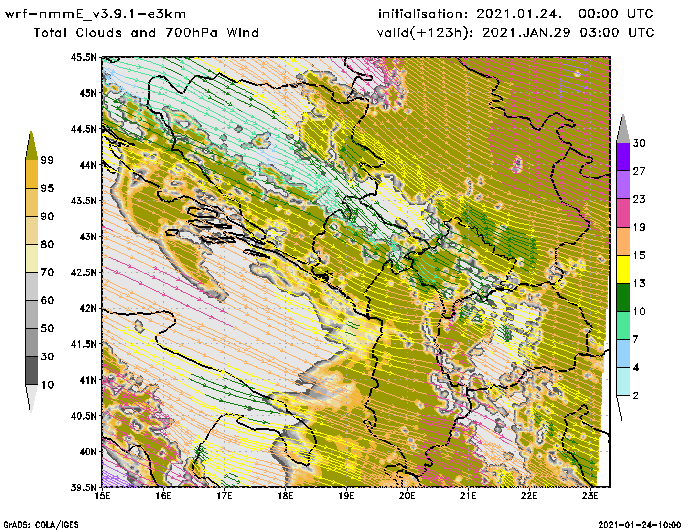Viewport: 700px width, 530px height.
Task: Click the '40N' latitude label
Action: [x=88, y=451]
